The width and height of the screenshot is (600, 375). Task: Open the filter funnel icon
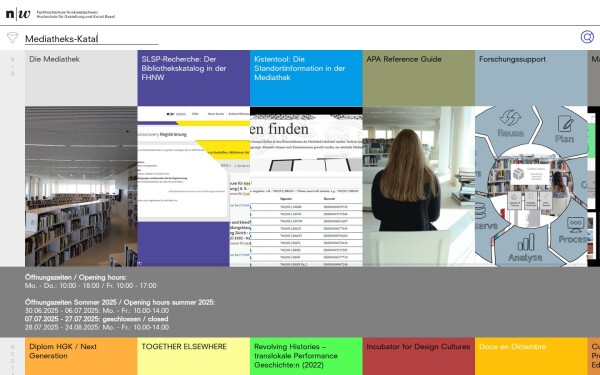12,38
